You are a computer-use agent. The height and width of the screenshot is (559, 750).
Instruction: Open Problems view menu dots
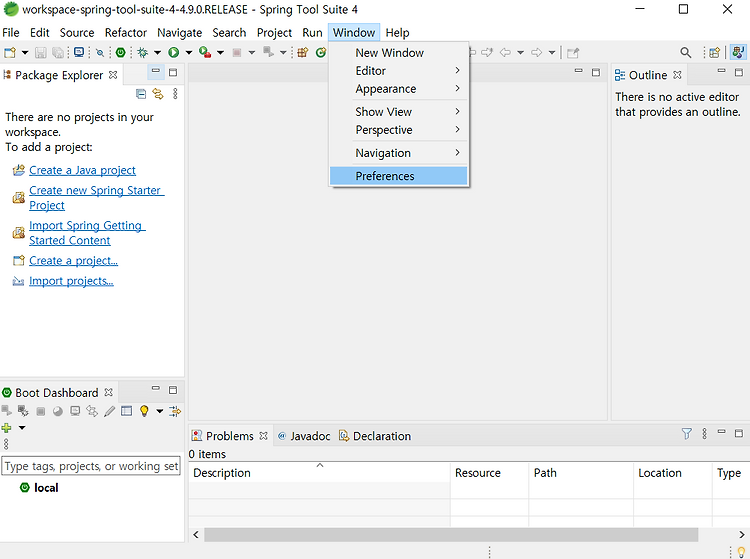(x=704, y=434)
